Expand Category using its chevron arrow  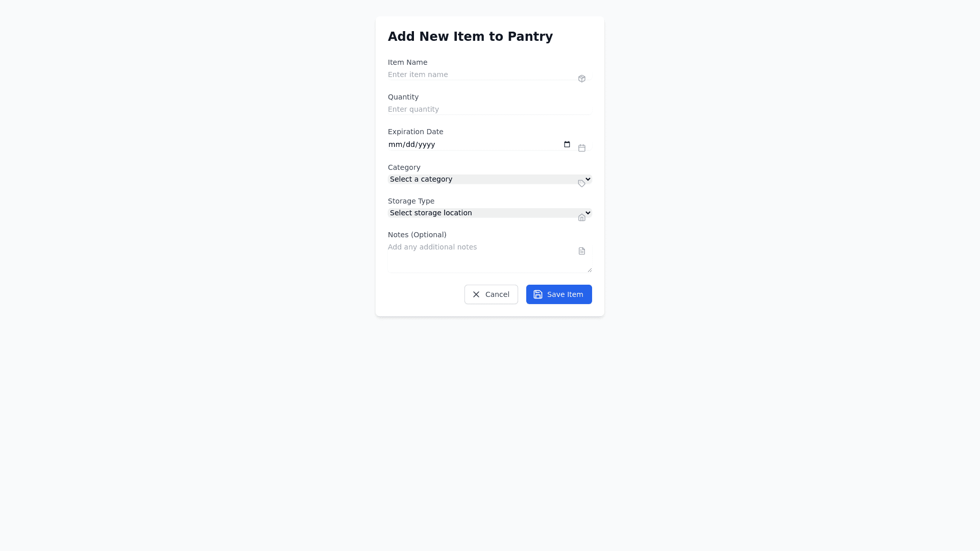[x=588, y=179]
